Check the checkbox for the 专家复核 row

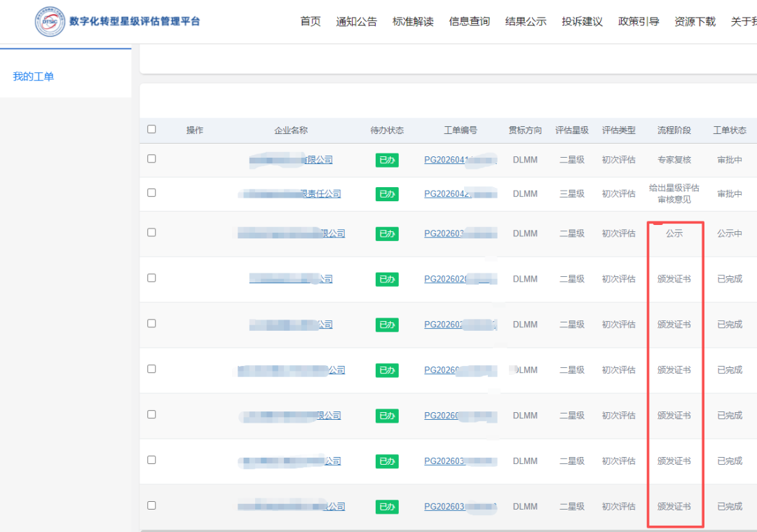tap(151, 158)
